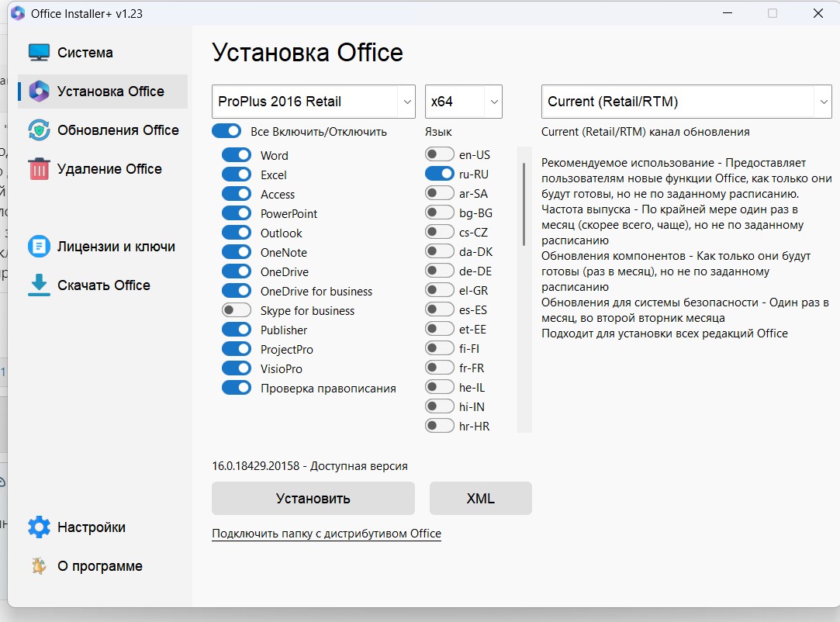Open the ProPlus 2016 Retail edition dropdown

click(x=313, y=102)
